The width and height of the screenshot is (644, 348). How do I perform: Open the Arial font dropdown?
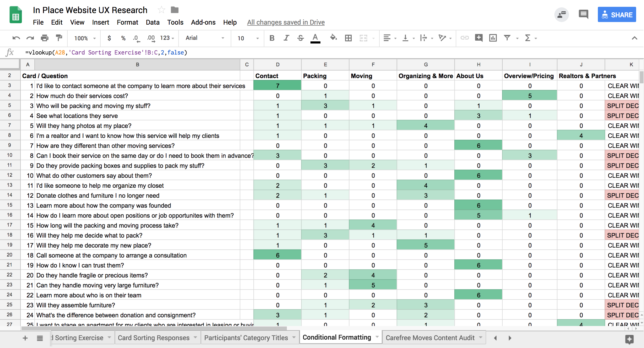coord(205,38)
